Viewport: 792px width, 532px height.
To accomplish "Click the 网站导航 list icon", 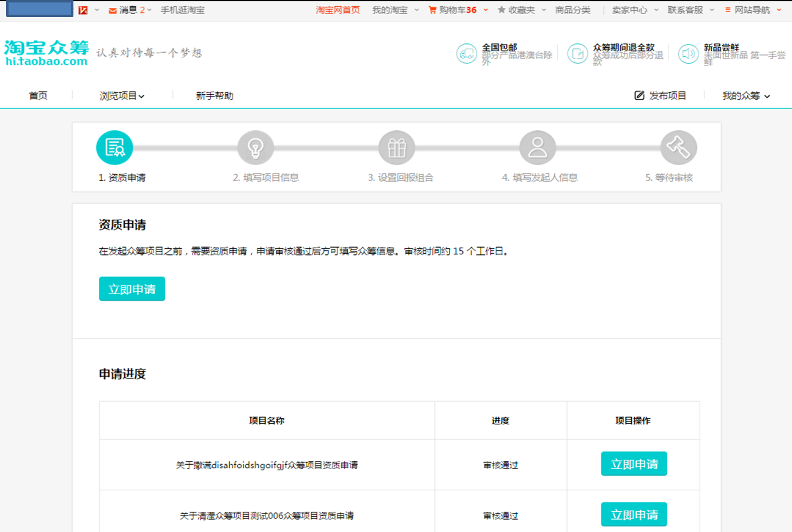I will point(728,10).
